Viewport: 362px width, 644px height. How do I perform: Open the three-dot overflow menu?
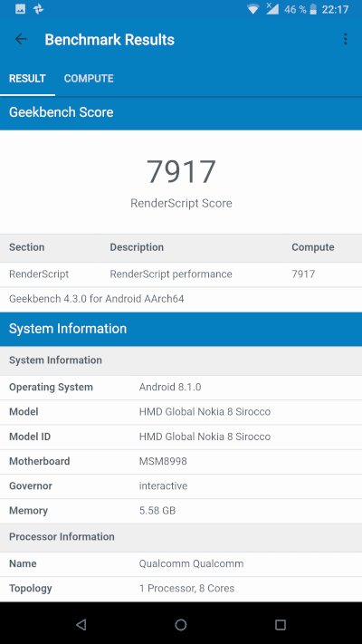[345, 39]
